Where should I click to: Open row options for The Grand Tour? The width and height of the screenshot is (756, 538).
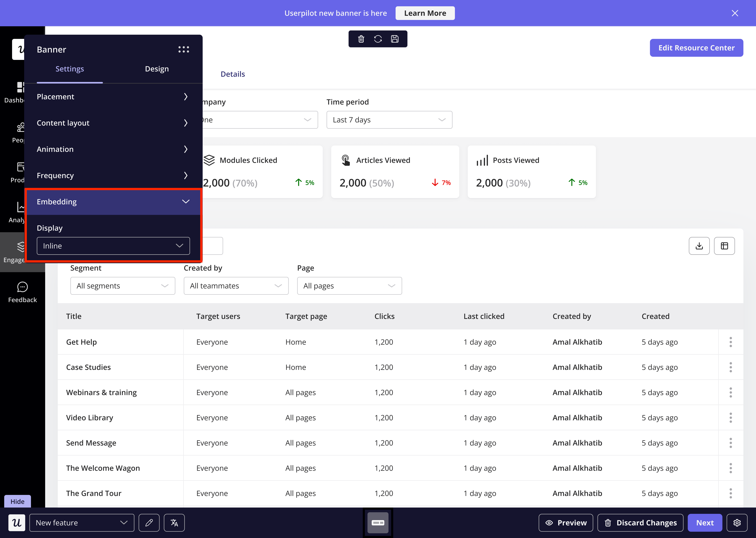point(731,493)
